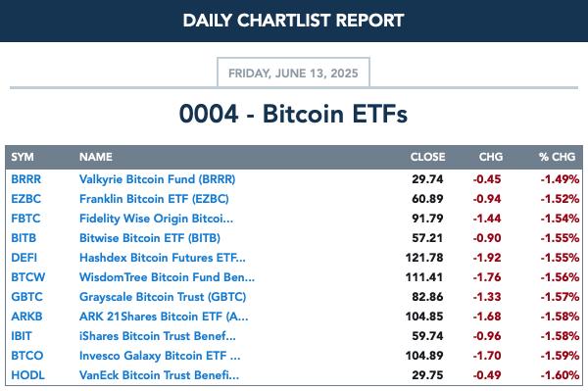Open Fidelity Wise Origin Bitcoin name link
Image resolution: width=588 pixels, height=391 pixels.
(x=157, y=219)
